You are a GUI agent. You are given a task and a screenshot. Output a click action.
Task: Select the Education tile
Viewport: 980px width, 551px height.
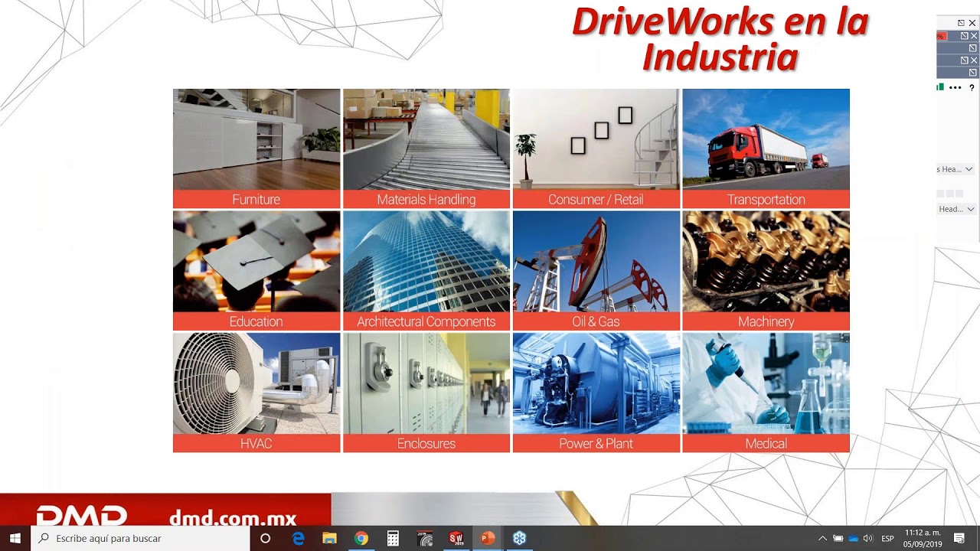[x=256, y=270]
